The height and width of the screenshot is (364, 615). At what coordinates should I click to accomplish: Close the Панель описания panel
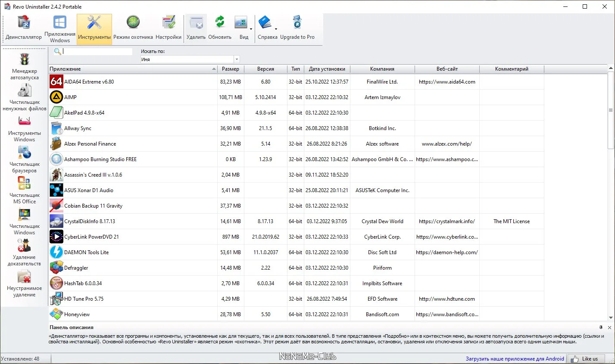coord(609,327)
